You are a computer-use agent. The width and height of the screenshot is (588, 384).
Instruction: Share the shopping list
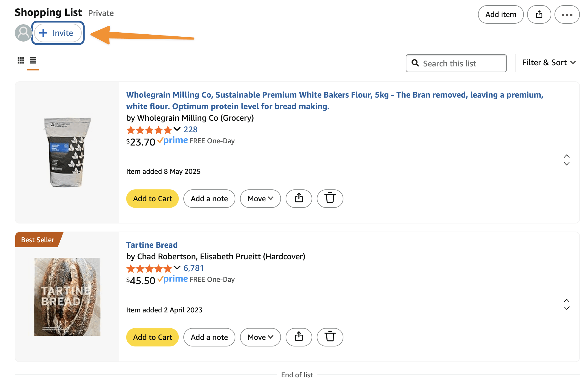coord(539,14)
